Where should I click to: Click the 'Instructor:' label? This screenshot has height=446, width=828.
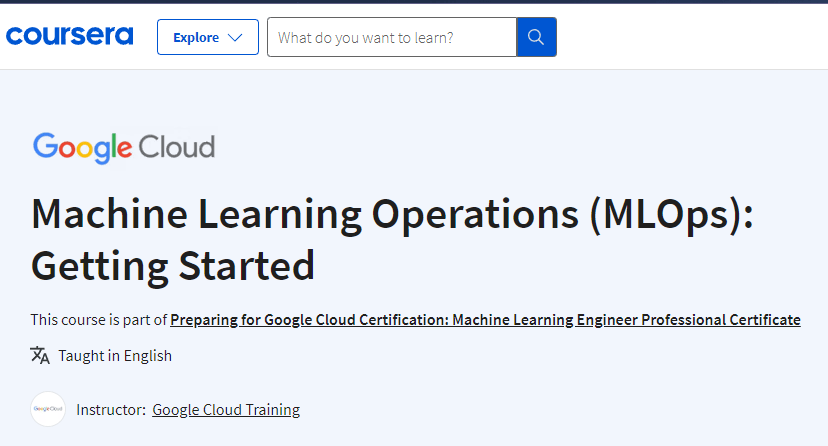(x=111, y=410)
